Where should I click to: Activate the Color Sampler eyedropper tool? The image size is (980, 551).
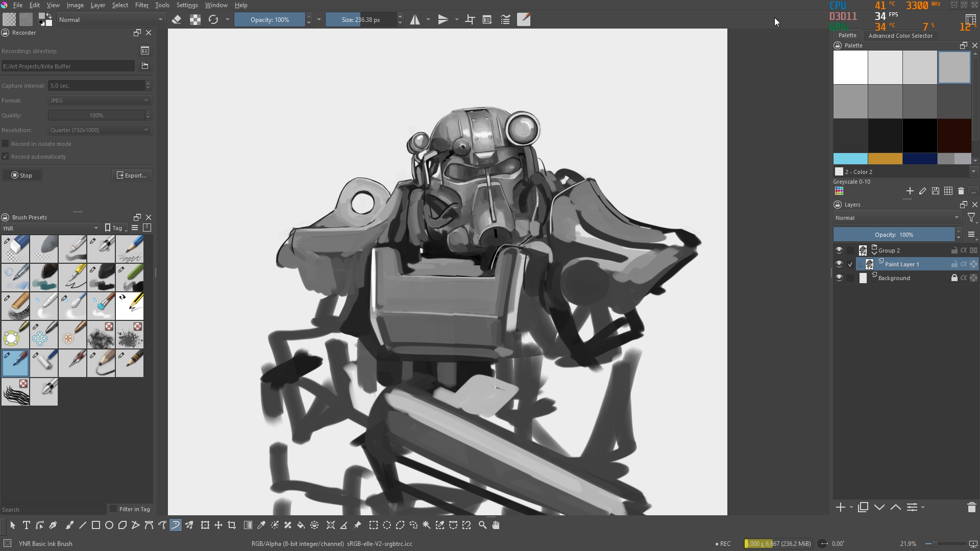point(261,525)
